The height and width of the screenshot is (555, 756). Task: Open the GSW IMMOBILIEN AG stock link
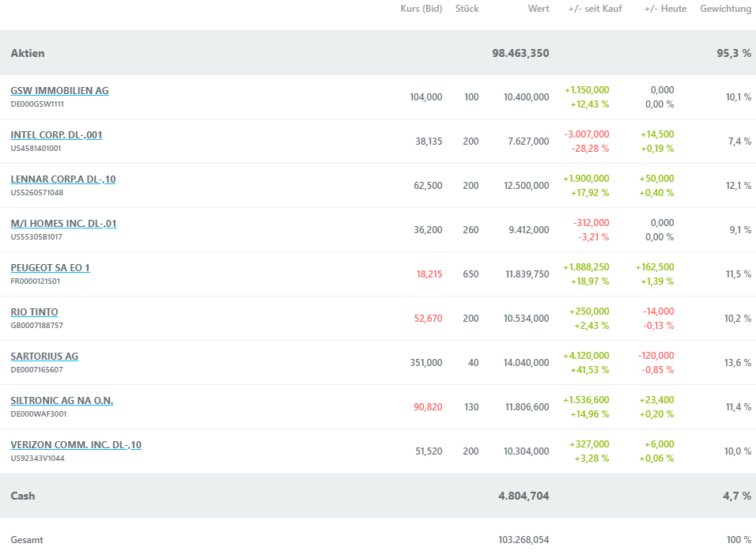click(x=59, y=91)
